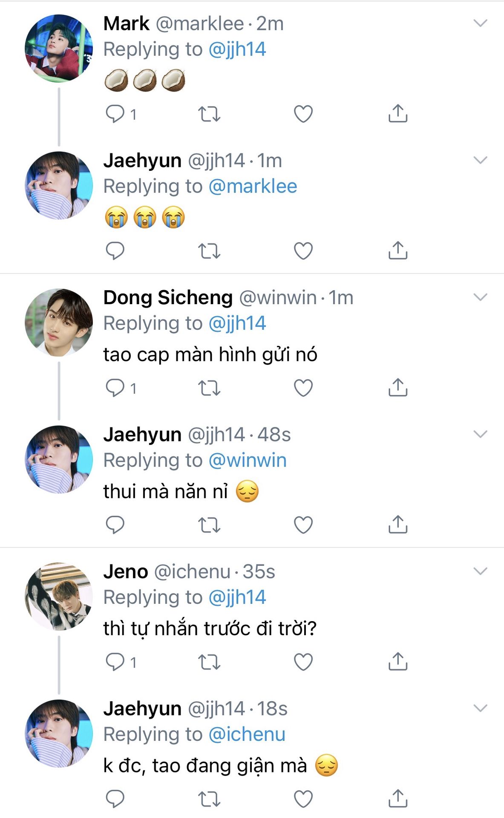
Task: Open options chevron on Mark's tweet
Action: pyautogui.click(x=480, y=23)
